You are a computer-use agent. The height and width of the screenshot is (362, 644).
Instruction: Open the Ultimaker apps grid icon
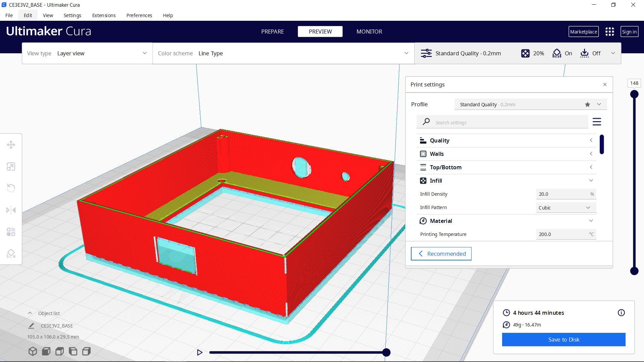pos(609,32)
